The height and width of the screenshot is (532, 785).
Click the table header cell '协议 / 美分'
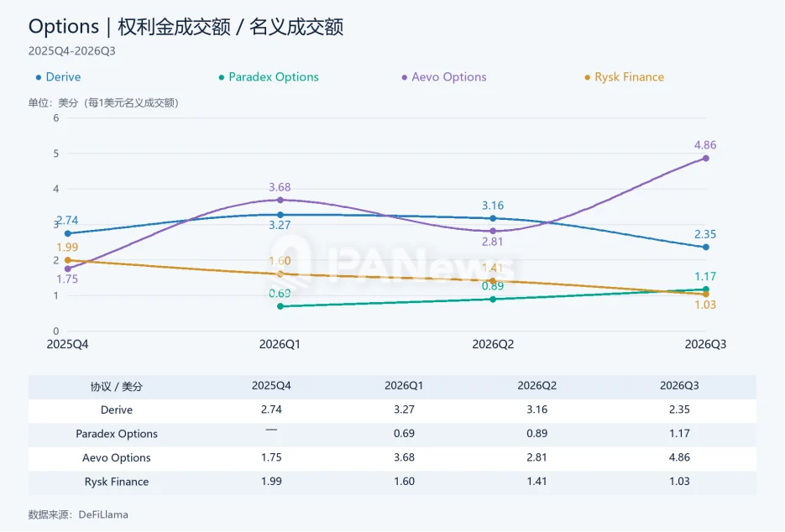tap(117, 386)
